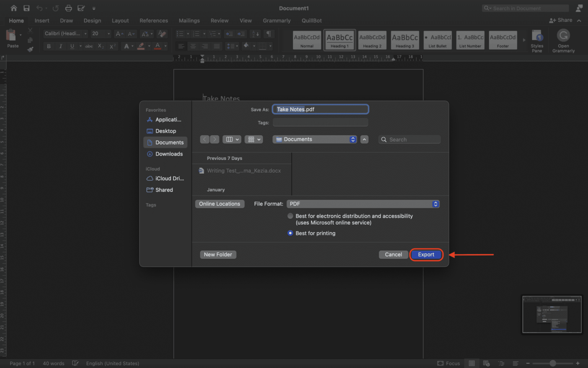Open the Grammarly tab

coord(276,21)
